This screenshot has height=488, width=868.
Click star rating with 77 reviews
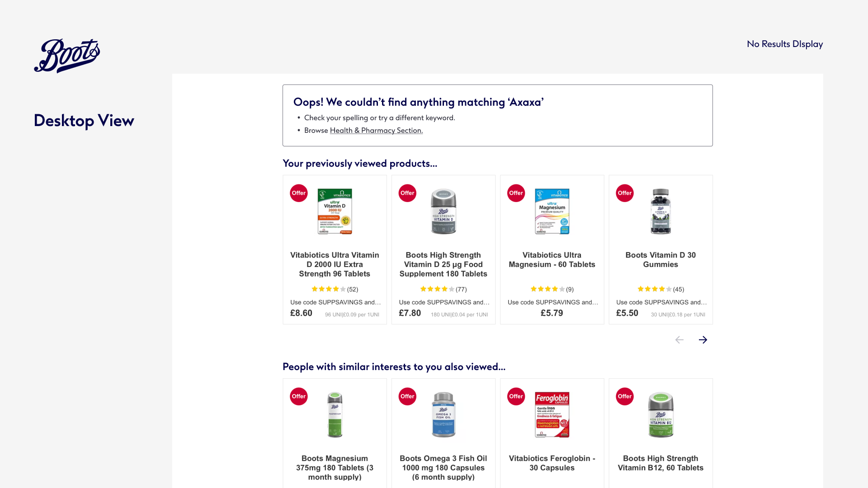[437, 289]
